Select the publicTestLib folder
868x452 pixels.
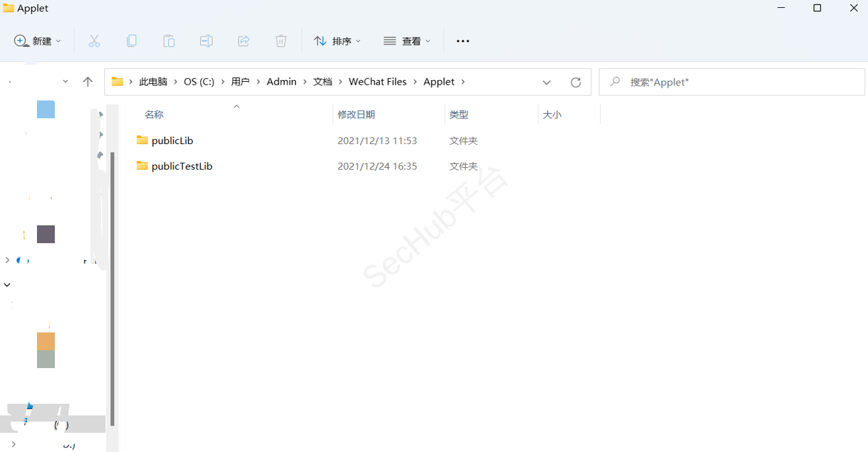(x=182, y=167)
